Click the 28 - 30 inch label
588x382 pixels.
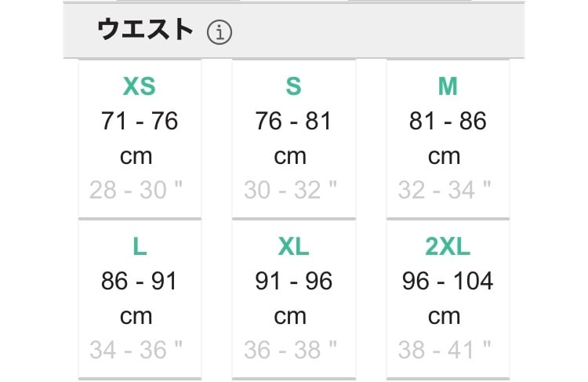(136, 190)
